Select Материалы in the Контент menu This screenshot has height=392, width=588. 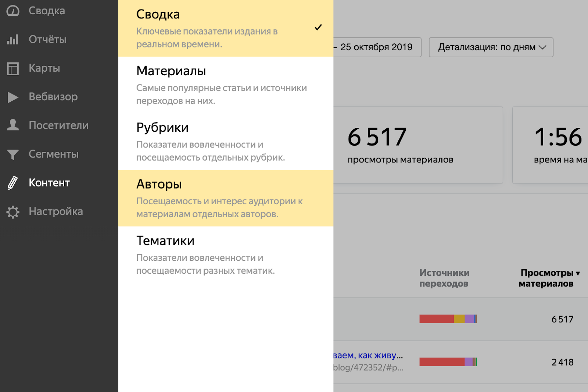tap(171, 71)
